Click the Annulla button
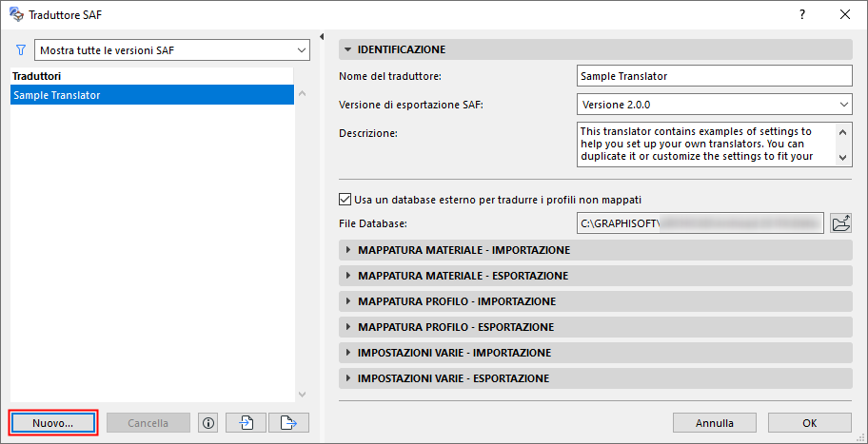 coord(715,423)
